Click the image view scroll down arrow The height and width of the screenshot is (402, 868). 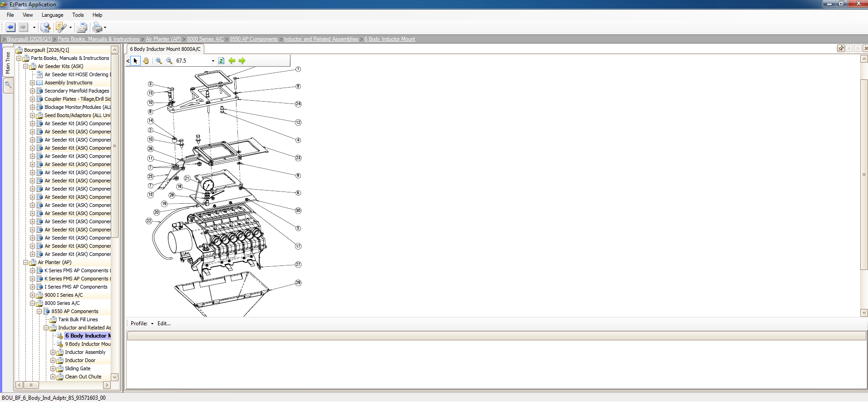(x=864, y=313)
